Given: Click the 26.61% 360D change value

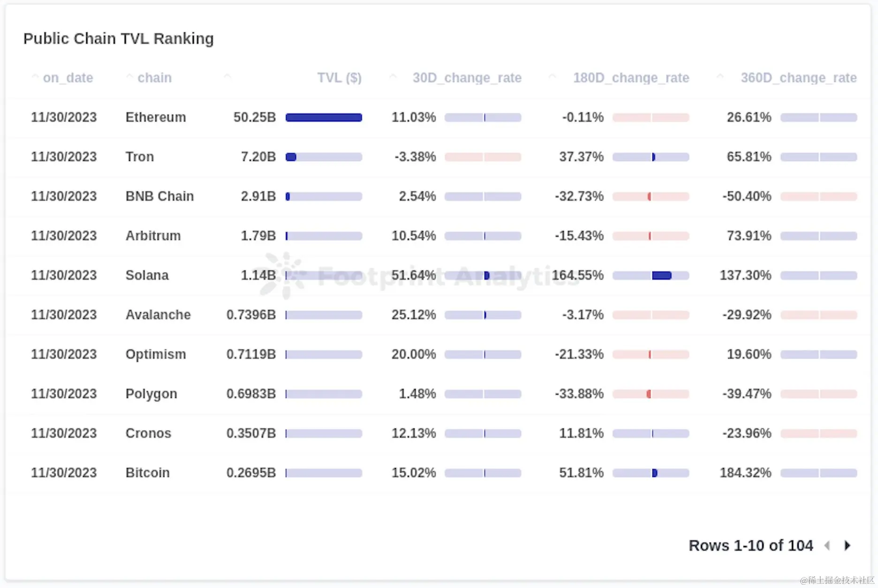Looking at the screenshot, I should click(x=749, y=117).
